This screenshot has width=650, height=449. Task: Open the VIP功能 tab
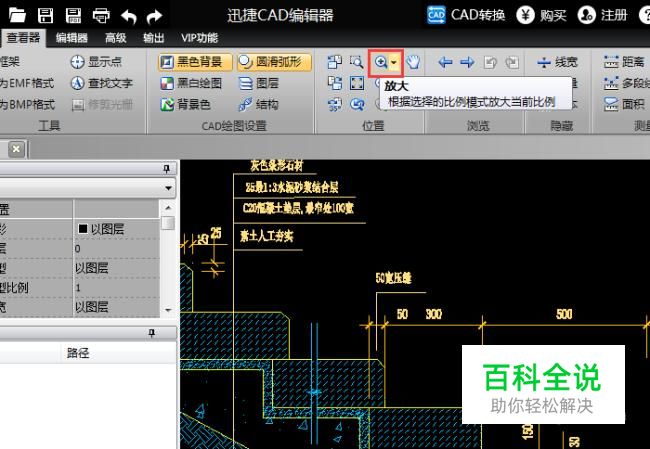199,38
